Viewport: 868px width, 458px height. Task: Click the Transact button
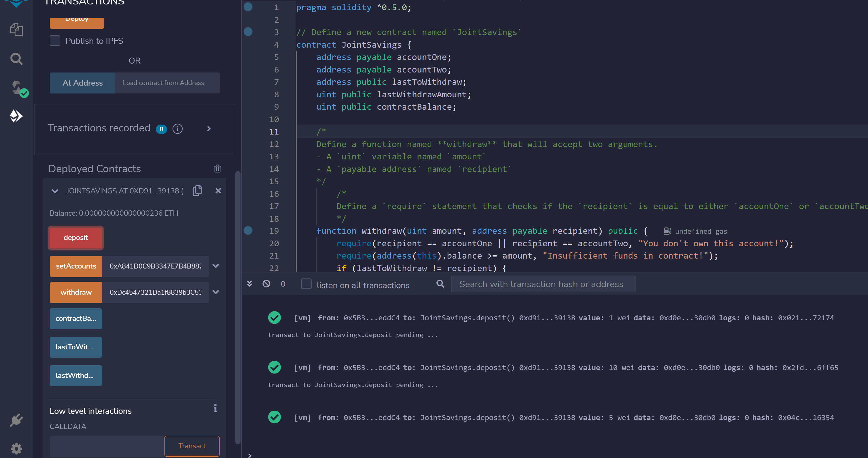pyautogui.click(x=192, y=446)
